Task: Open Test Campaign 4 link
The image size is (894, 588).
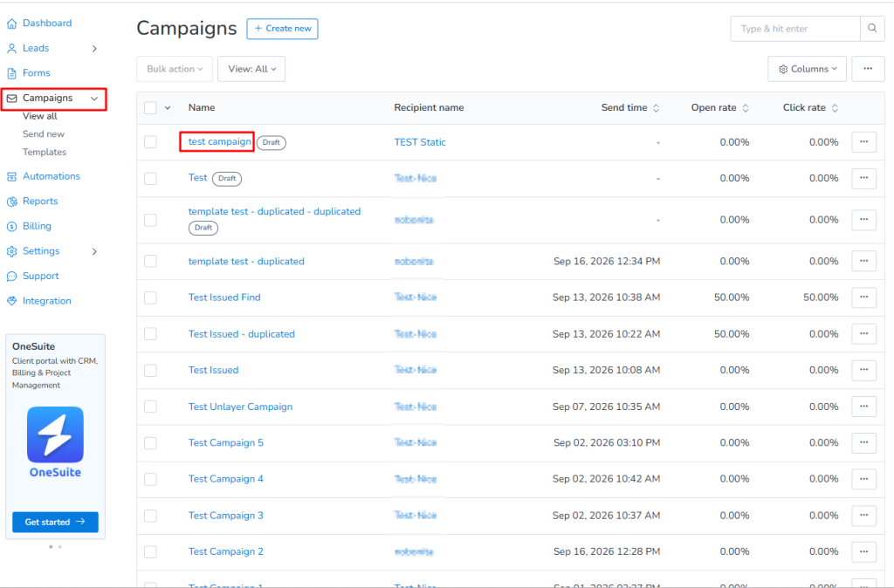Action: point(226,479)
